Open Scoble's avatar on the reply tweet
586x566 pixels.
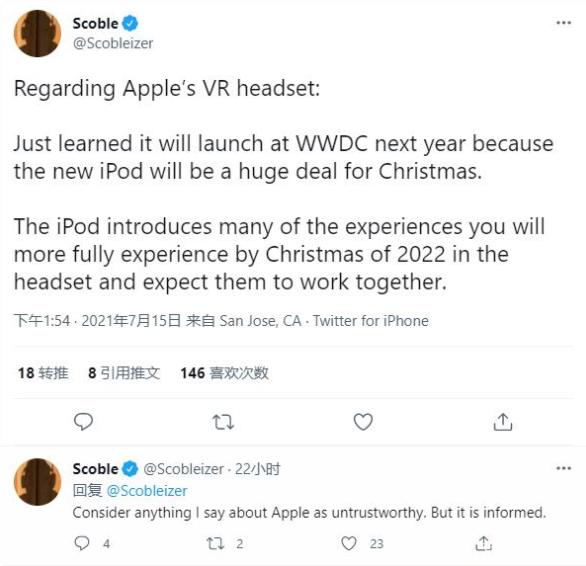37,482
